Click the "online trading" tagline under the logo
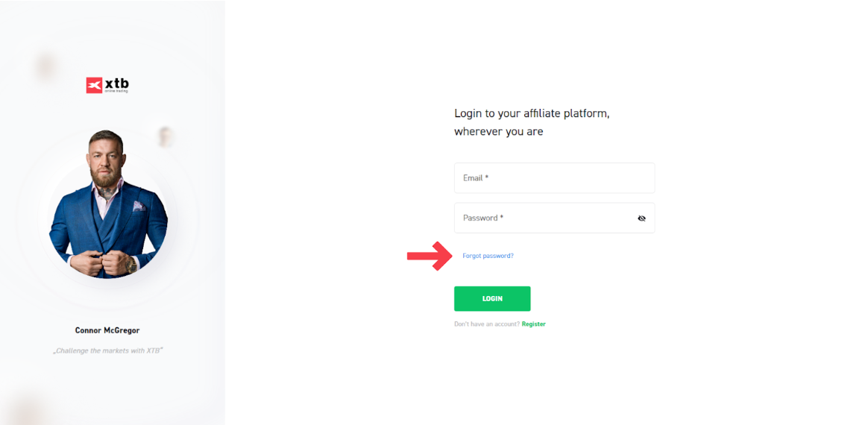 click(116, 91)
